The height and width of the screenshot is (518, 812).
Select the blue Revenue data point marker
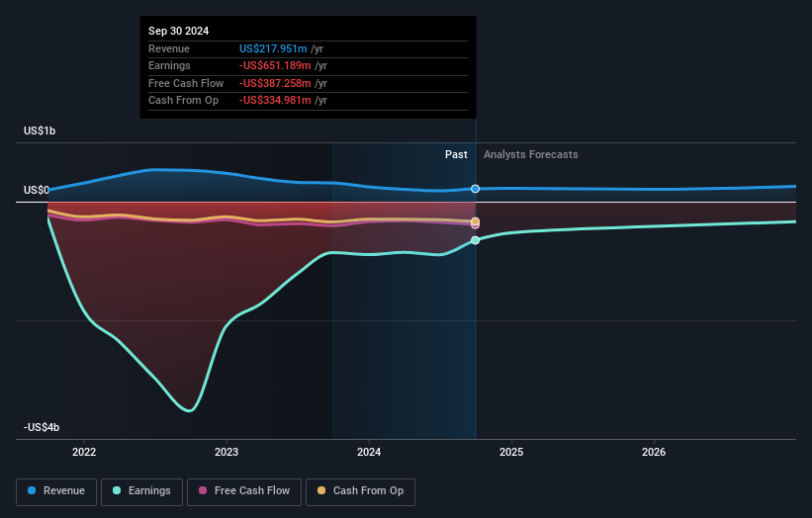(x=475, y=189)
